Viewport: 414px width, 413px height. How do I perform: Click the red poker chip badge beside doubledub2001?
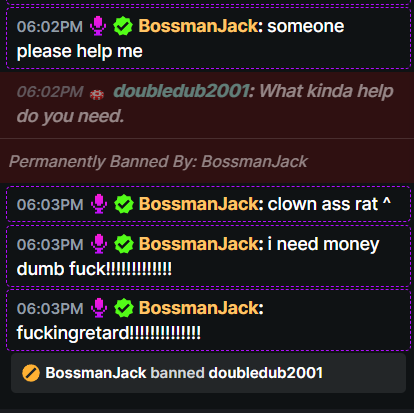(97, 95)
